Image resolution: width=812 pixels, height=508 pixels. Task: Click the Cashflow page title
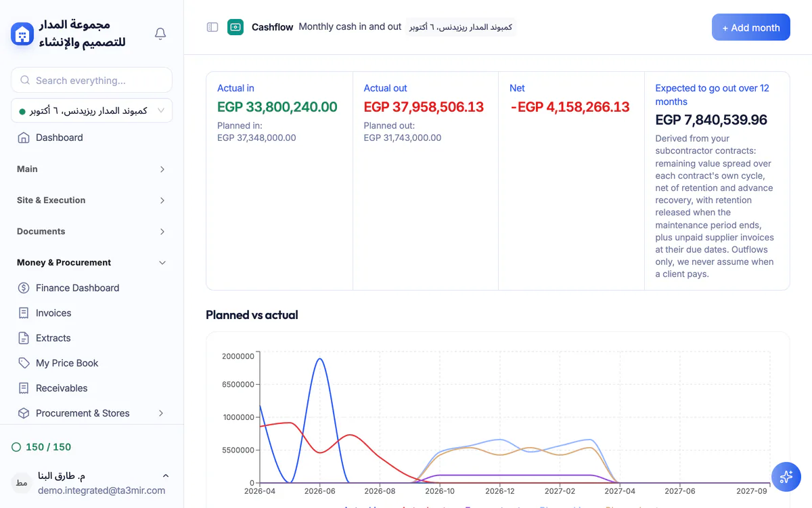[273, 27]
